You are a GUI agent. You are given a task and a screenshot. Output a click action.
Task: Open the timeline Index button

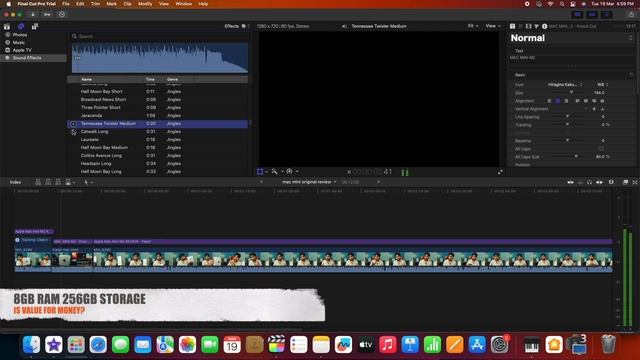point(16,182)
